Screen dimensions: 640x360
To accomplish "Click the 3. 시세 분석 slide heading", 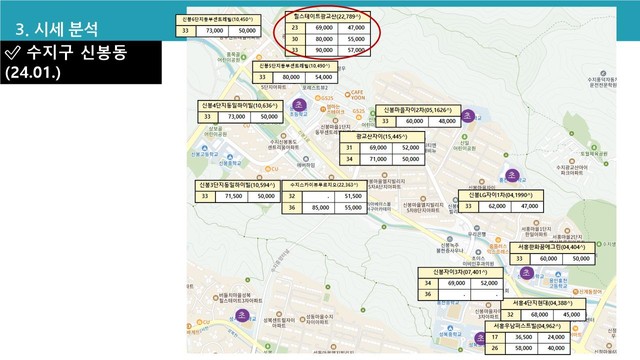I will tap(57, 29).
